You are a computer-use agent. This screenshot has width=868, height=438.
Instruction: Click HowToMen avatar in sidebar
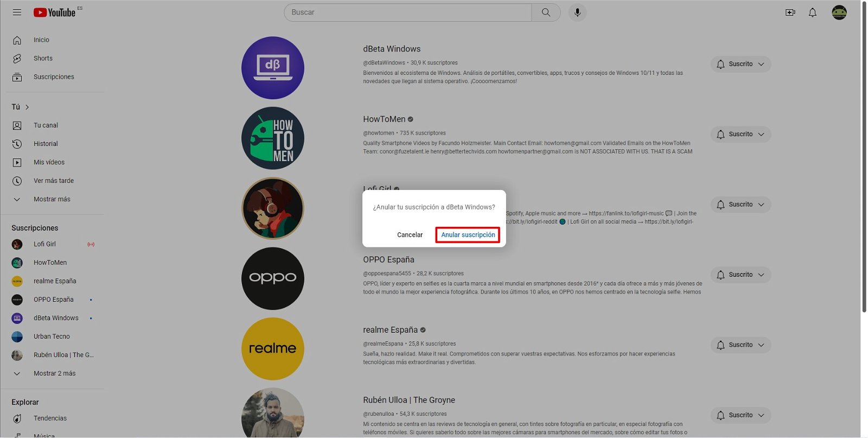17,263
